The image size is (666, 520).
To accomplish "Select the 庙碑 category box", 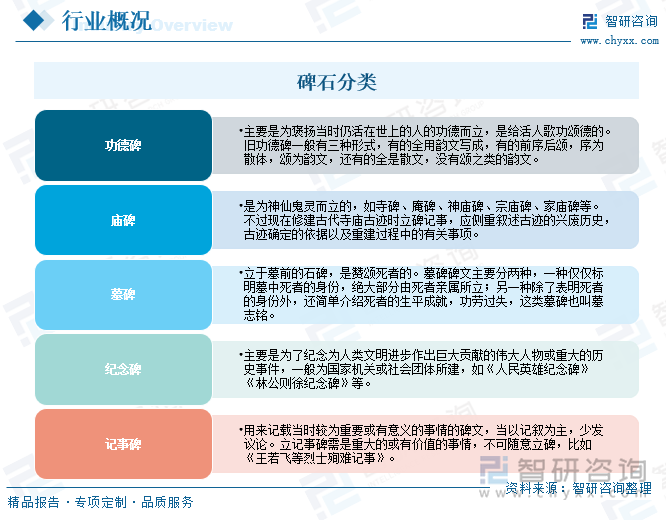I will tap(123, 220).
